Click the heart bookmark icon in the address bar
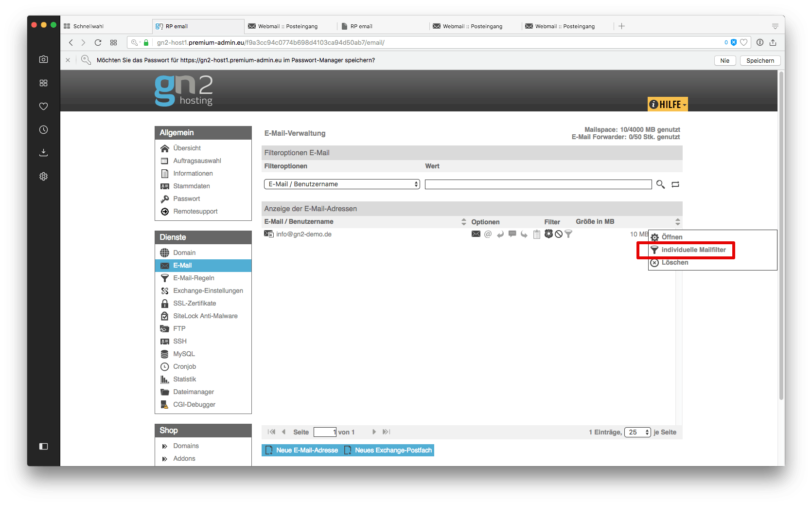 (x=743, y=42)
